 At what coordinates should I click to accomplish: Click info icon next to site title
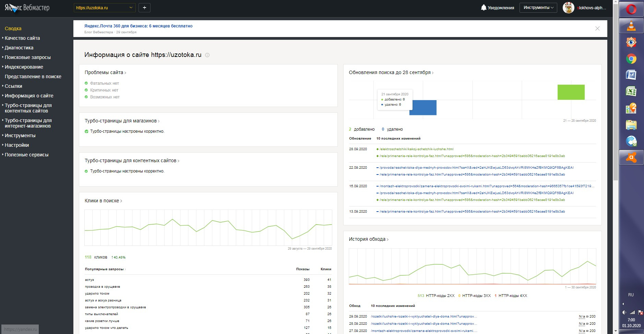[x=207, y=55]
